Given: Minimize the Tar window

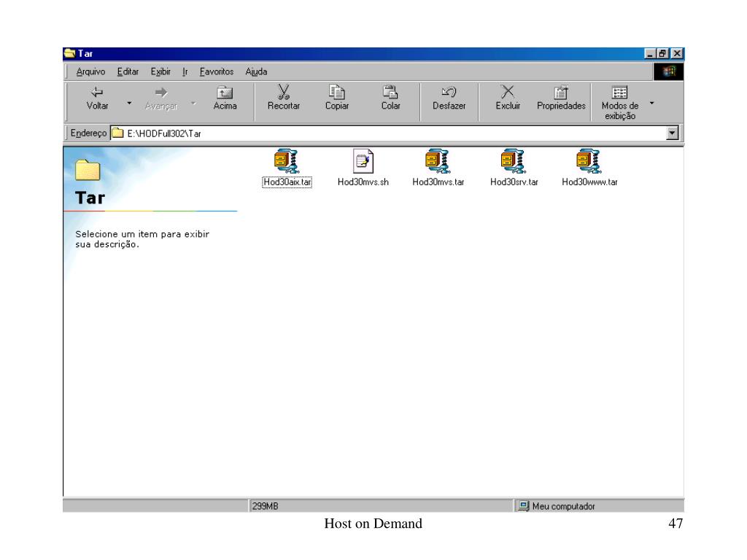Looking at the screenshot, I should [x=650, y=53].
